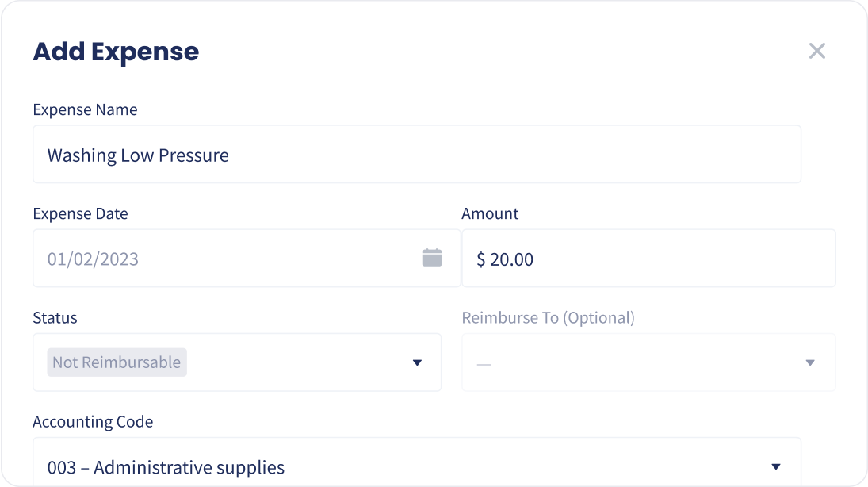
Task: Click the Washing Low Pressure text
Action: tap(138, 155)
